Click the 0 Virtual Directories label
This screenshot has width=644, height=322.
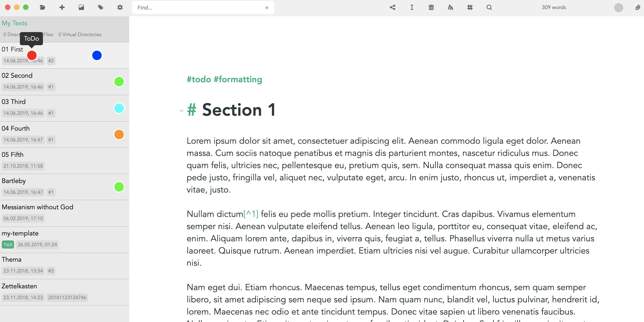coord(80,34)
